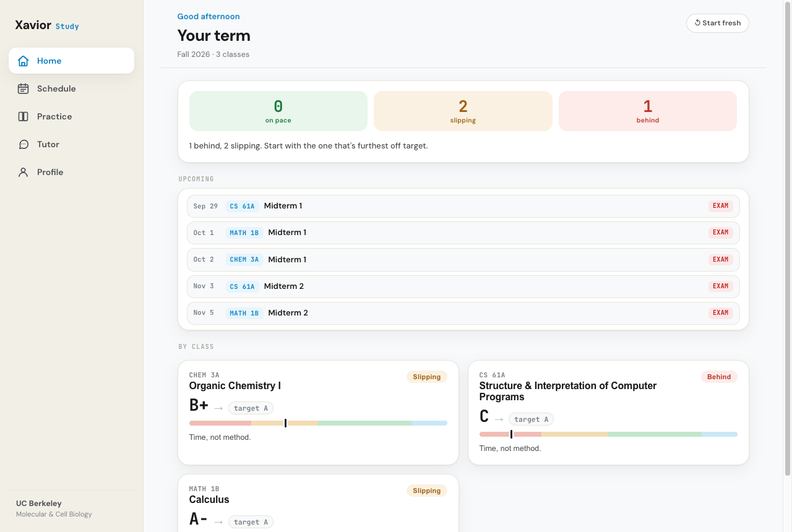This screenshot has height=532, width=792.
Task: Click the Good afternoon greeting
Action: (x=209, y=17)
